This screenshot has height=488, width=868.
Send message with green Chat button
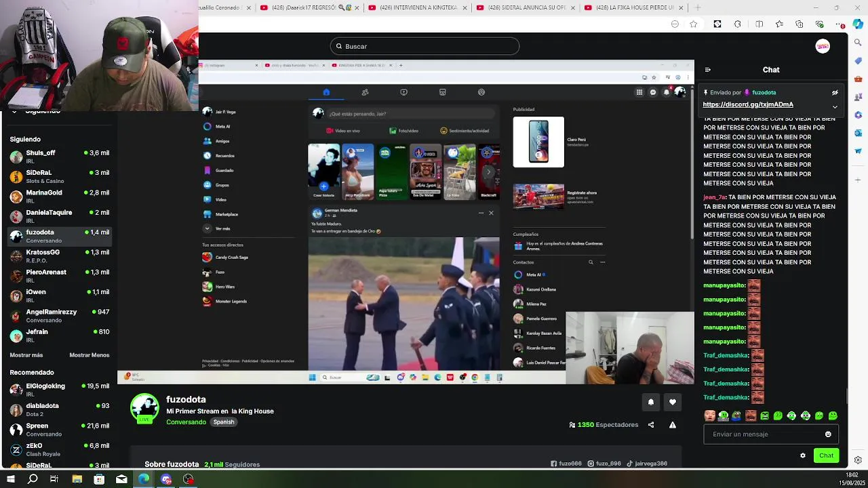click(x=826, y=455)
